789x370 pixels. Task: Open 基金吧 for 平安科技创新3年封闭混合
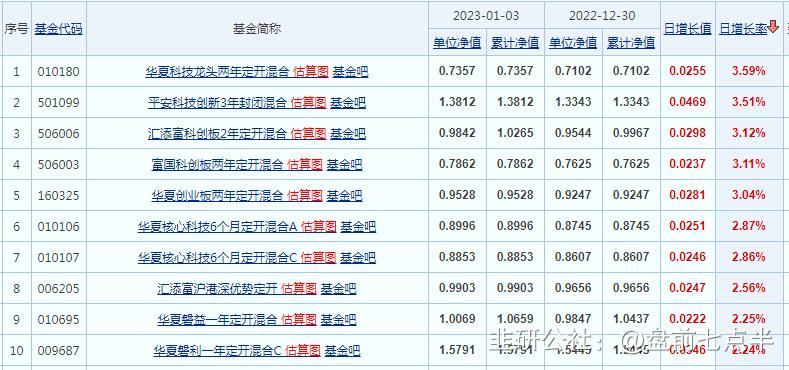point(348,103)
